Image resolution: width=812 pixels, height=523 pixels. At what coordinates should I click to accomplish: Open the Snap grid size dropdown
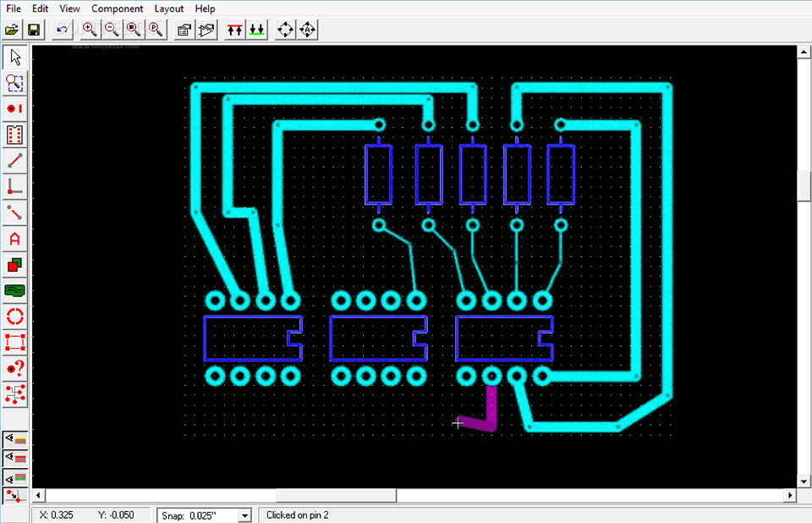tap(245, 515)
